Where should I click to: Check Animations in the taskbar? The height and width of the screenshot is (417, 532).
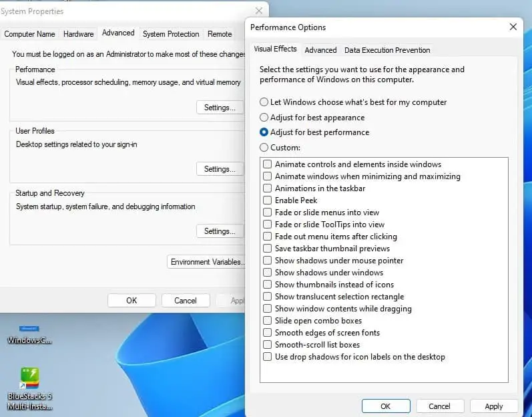click(x=268, y=188)
